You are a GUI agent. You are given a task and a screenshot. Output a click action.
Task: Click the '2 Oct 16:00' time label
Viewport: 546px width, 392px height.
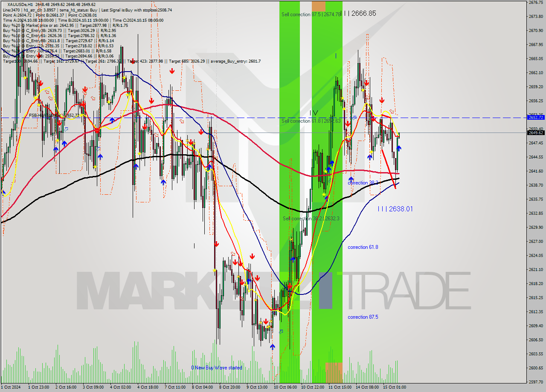coord(66,387)
